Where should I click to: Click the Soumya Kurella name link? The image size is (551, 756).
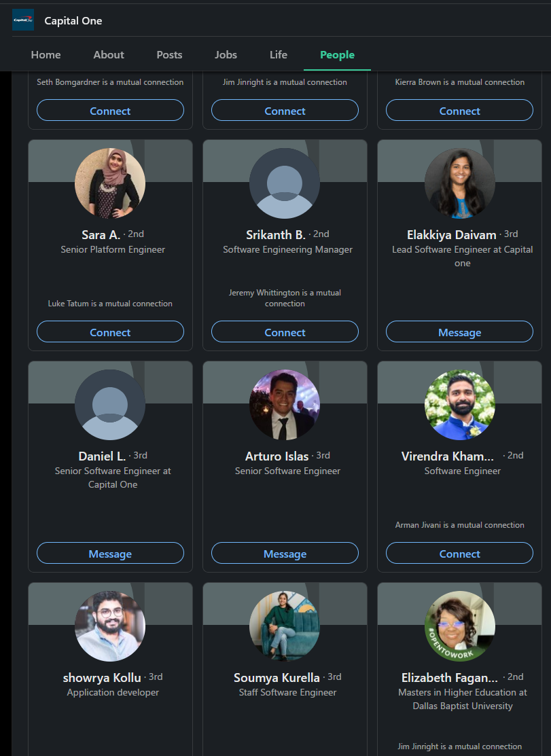click(x=277, y=678)
